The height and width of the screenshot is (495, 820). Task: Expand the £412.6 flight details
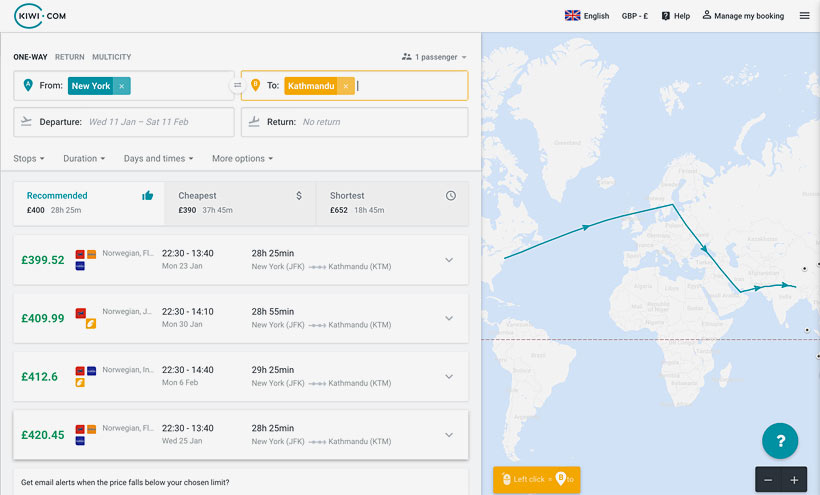449,376
